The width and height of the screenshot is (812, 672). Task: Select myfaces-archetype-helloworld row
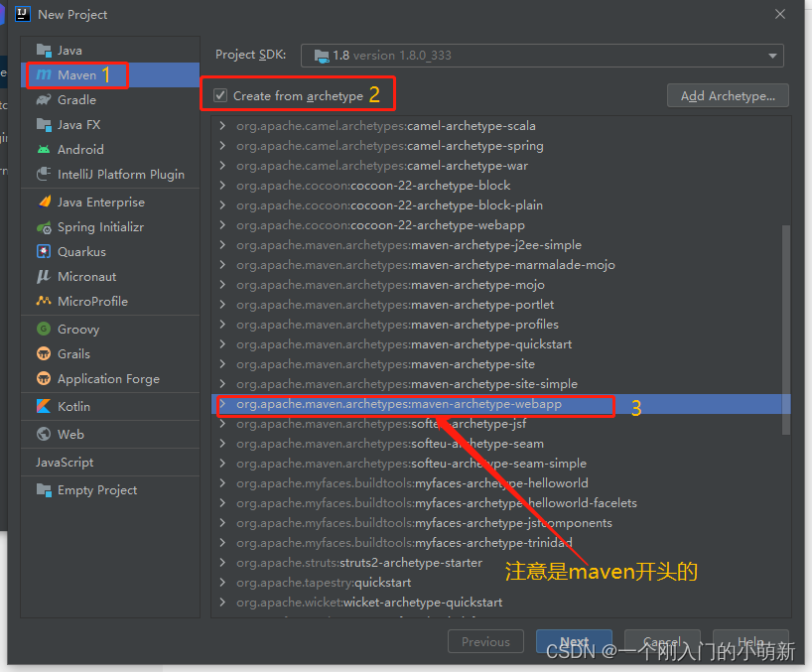tap(500, 483)
